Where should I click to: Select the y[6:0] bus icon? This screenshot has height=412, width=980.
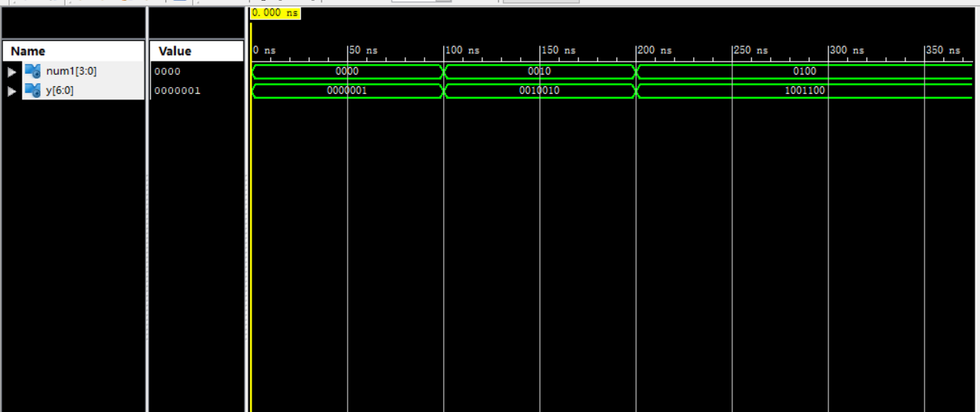click(x=32, y=90)
